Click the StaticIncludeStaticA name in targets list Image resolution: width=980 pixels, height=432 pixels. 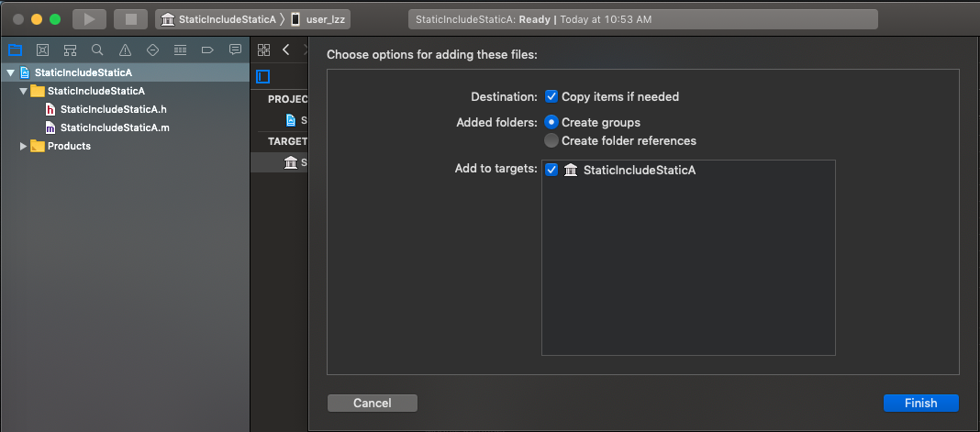coord(640,170)
